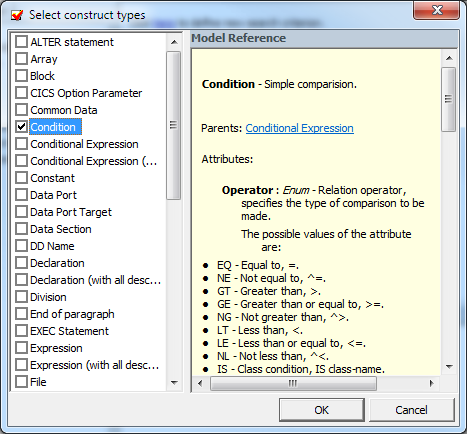Click the highlighted Condition label
The height and width of the screenshot is (434, 467).
55,127
